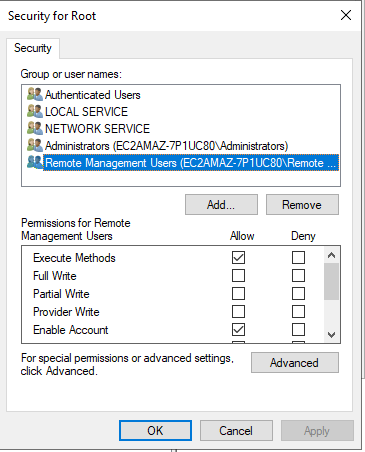The image size is (365, 452).
Task: Check Deny for Provider Write
Action: (x=298, y=312)
